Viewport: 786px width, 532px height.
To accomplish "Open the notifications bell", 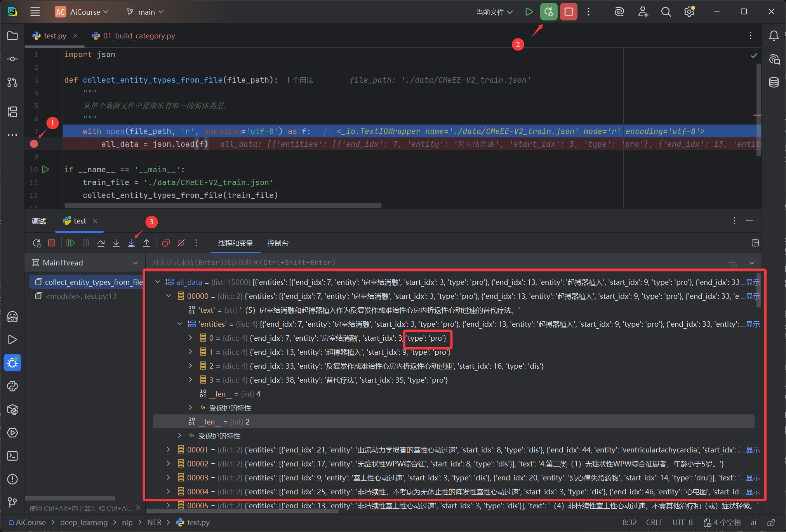I will click(x=774, y=35).
